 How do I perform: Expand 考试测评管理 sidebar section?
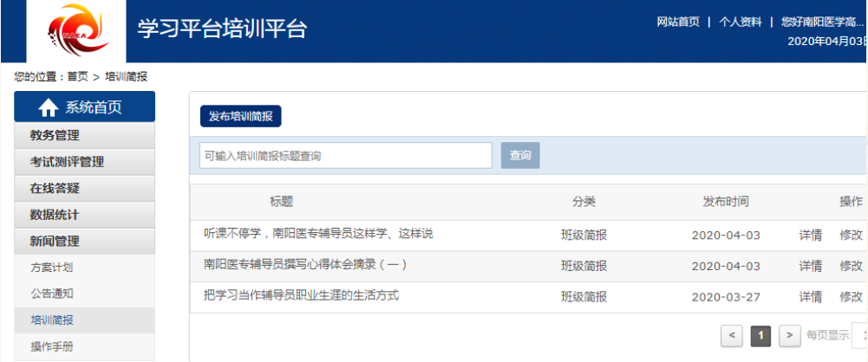click(x=85, y=162)
